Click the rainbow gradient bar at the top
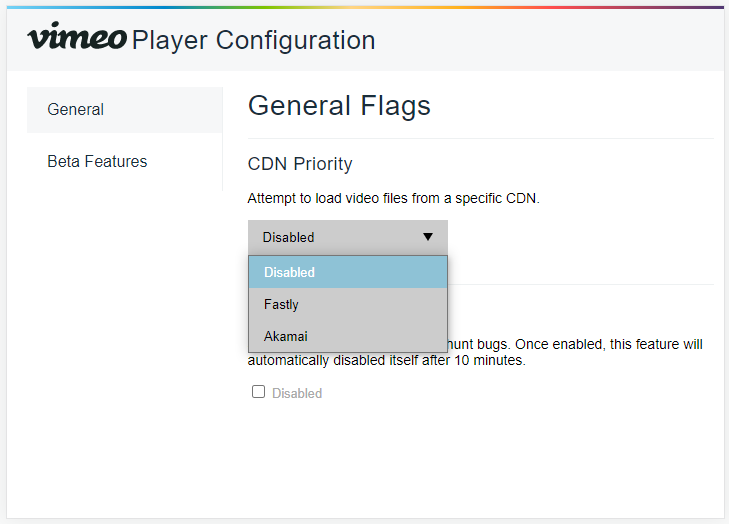Screen dimensions: 729x524 (364, 6)
